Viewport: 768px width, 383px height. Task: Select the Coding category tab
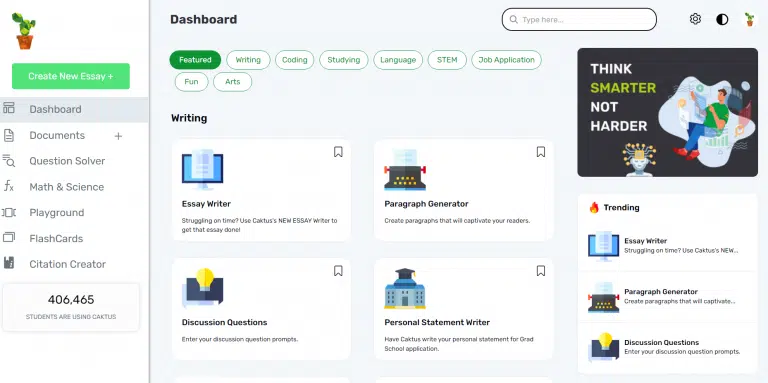[294, 60]
